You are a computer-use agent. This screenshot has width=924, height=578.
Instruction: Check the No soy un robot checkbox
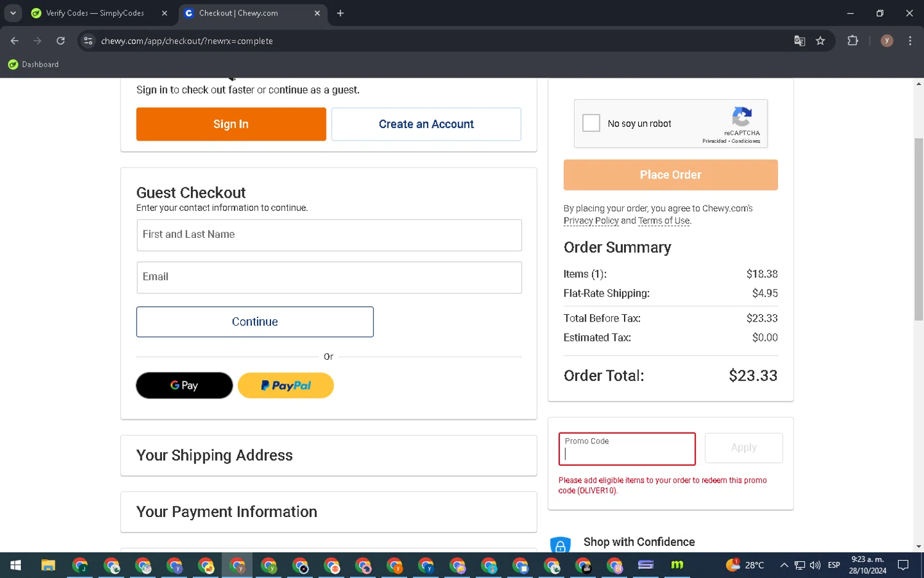591,123
